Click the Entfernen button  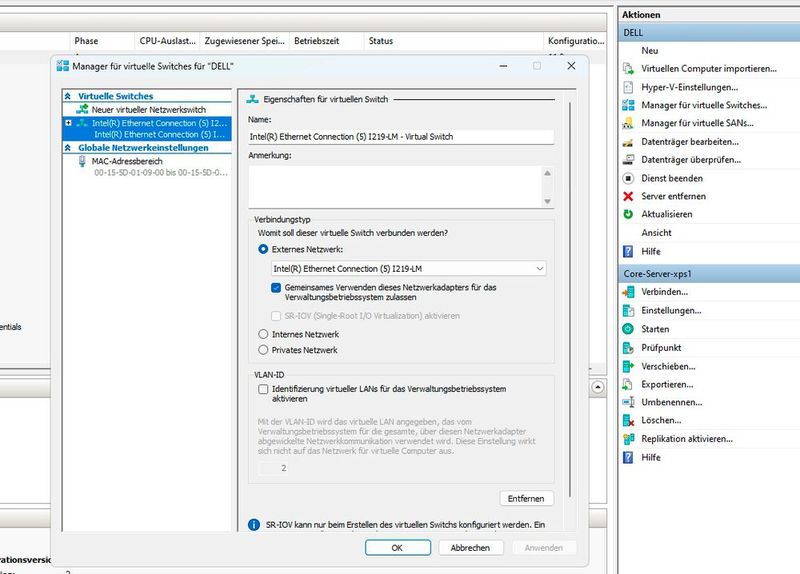pos(526,498)
